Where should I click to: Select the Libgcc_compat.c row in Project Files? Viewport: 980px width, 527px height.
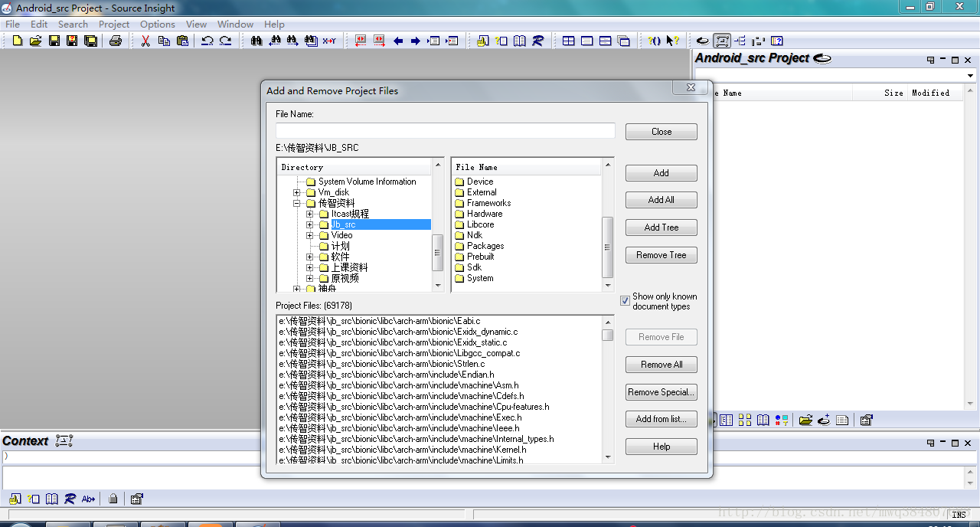click(x=400, y=353)
